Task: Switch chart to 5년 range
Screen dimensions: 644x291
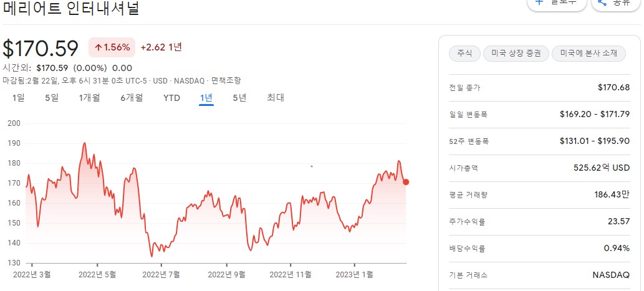Action: point(239,98)
